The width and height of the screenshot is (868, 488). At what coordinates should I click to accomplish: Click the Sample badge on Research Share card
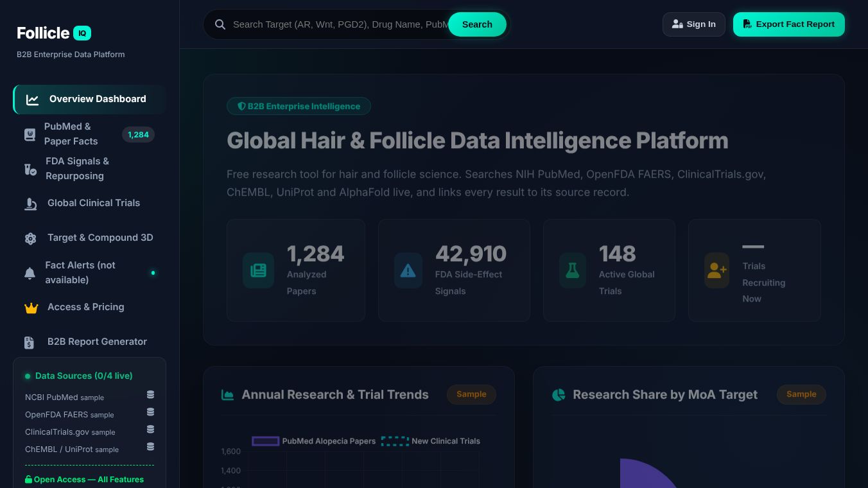[x=801, y=394]
